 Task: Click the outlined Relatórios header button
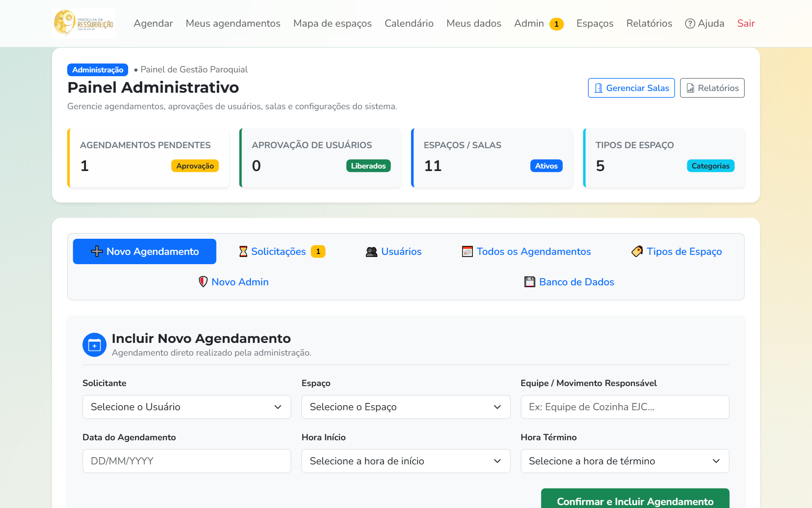coord(712,88)
